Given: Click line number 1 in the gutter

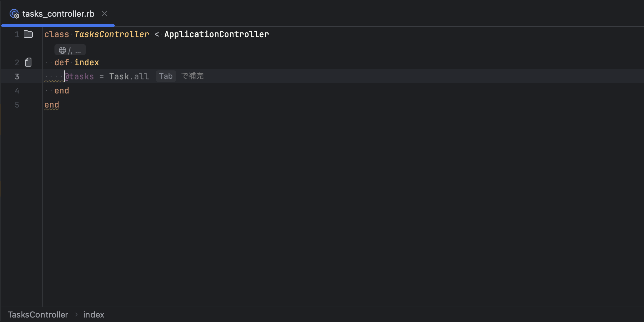Looking at the screenshot, I should (x=17, y=34).
